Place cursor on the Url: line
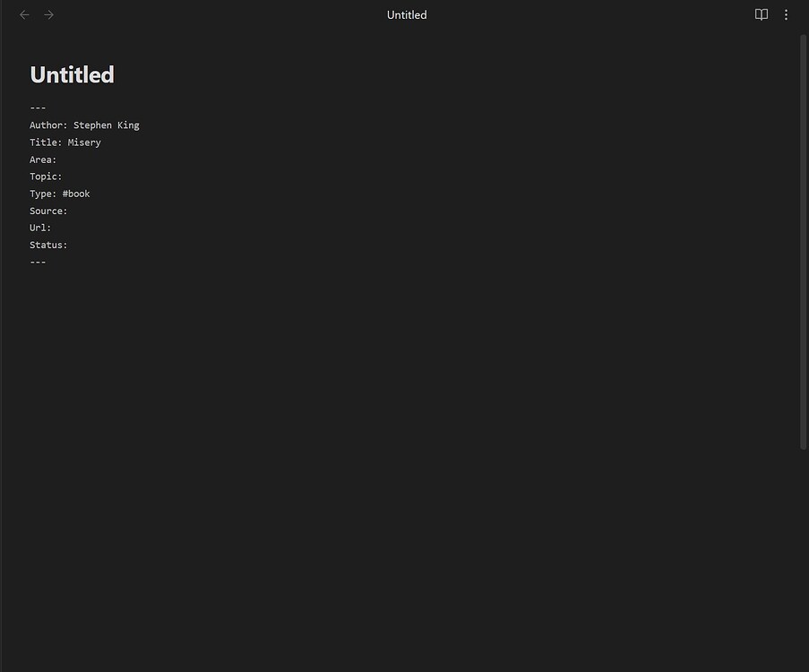The image size is (809, 672). (40, 228)
